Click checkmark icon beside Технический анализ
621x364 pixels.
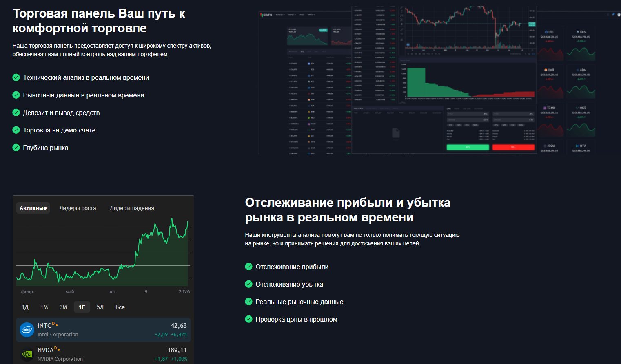[x=16, y=77]
